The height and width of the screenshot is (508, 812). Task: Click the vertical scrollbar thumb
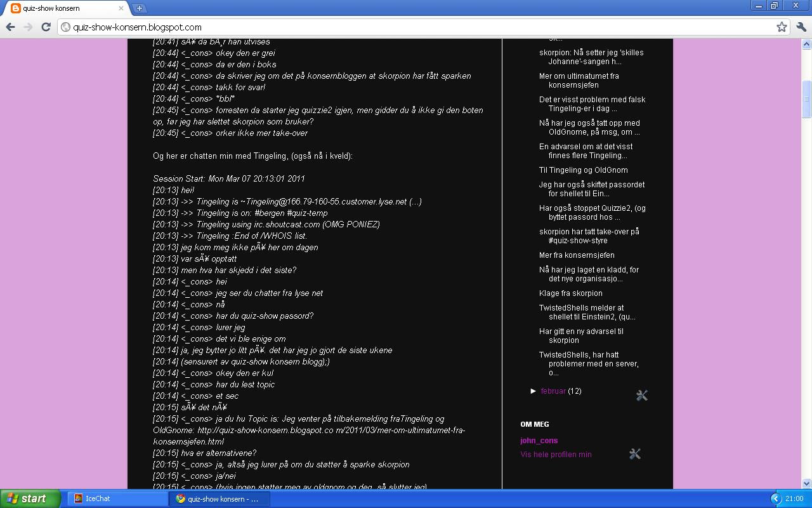click(x=807, y=99)
